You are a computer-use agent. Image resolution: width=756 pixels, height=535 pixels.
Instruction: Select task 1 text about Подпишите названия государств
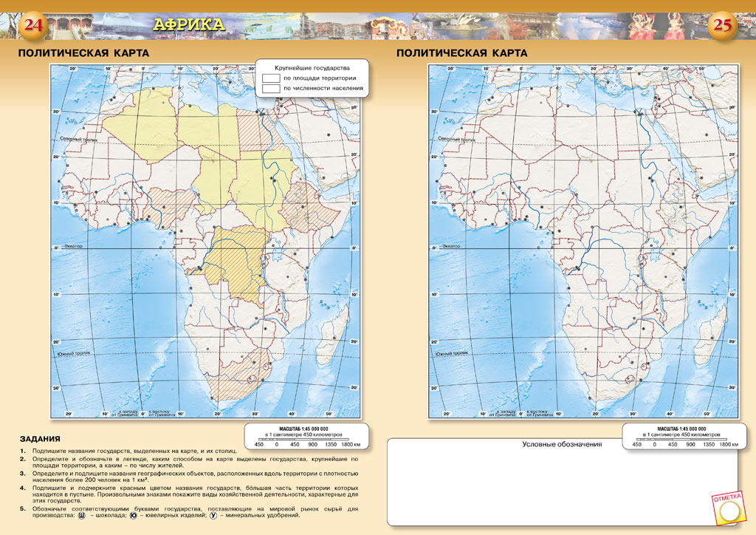[x=134, y=451]
